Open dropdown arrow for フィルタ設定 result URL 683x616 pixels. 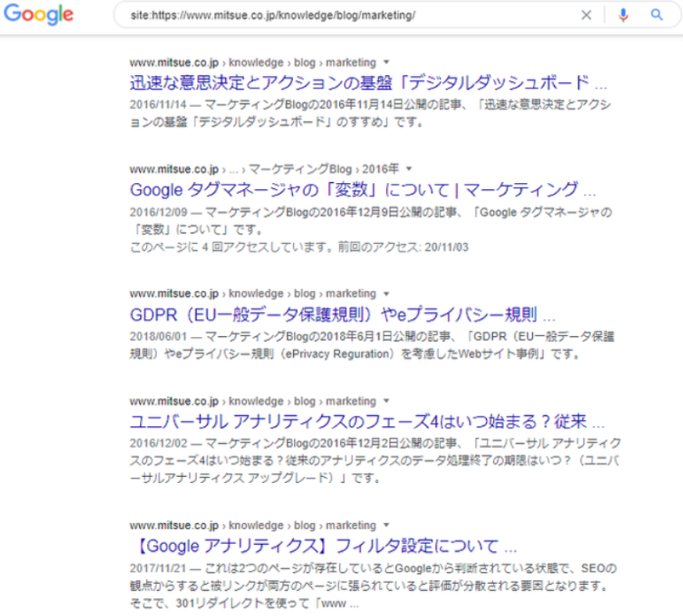coord(386,525)
